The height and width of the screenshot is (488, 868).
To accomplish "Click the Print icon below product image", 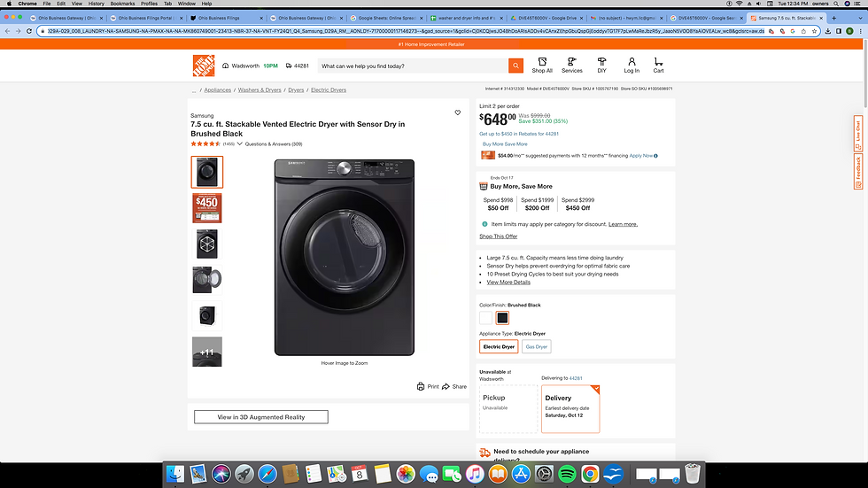I will [x=421, y=386].
